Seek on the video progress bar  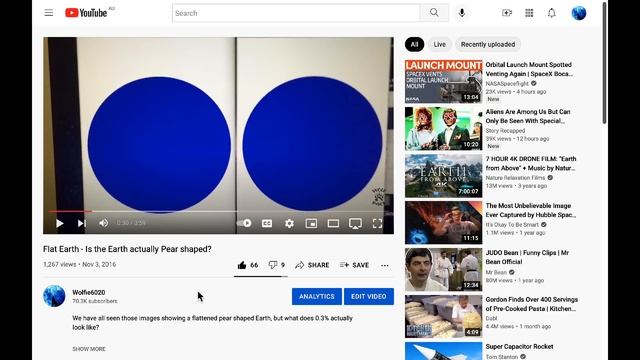(x=218, y=211)
